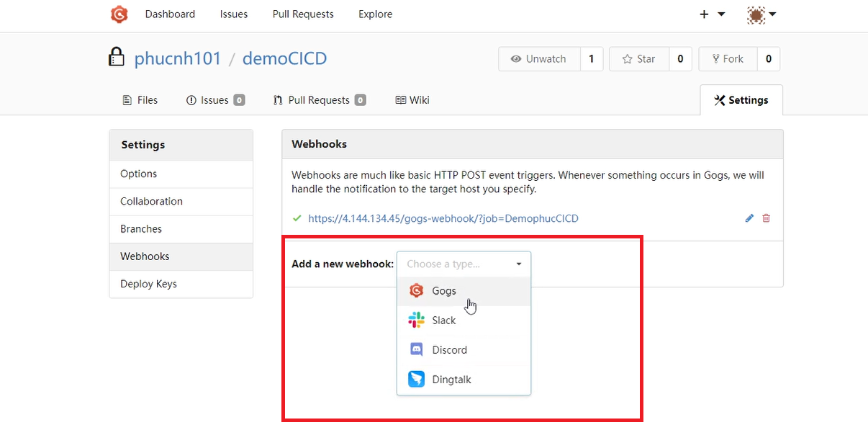This screenshot has width=868, height=443.
Task: Click the private repository lock icon
Action: pos(117,57)
